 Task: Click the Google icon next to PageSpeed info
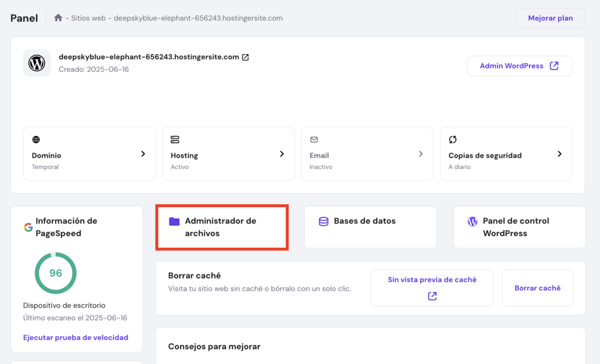(28, 227)
